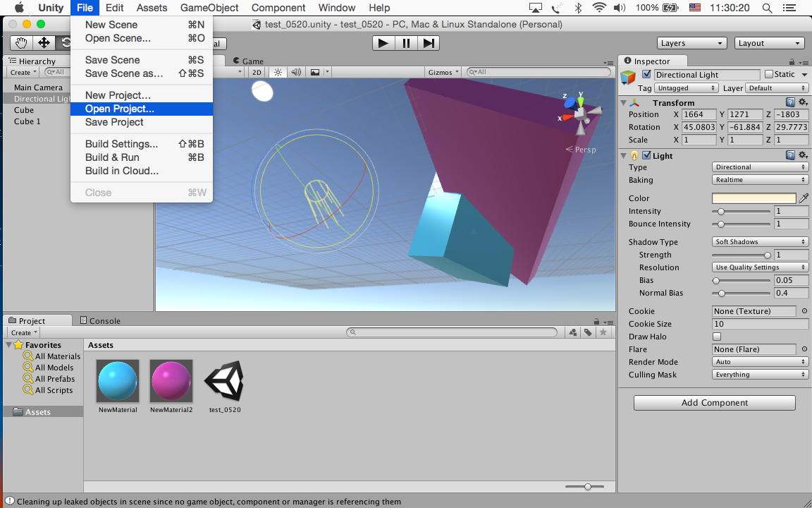
Task: Toggle Static checkbox in Inspector
Action: pos(768,74)
